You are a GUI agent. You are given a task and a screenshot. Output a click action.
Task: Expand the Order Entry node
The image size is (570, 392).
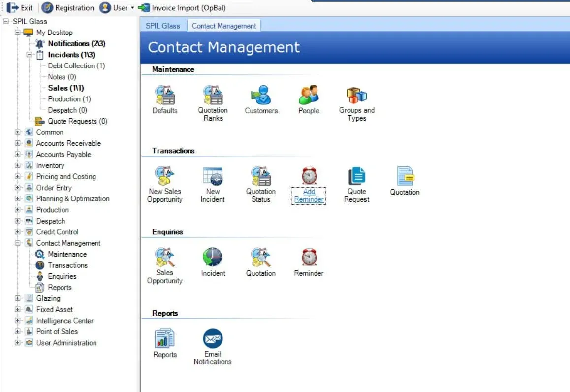(x=17, y=188)
